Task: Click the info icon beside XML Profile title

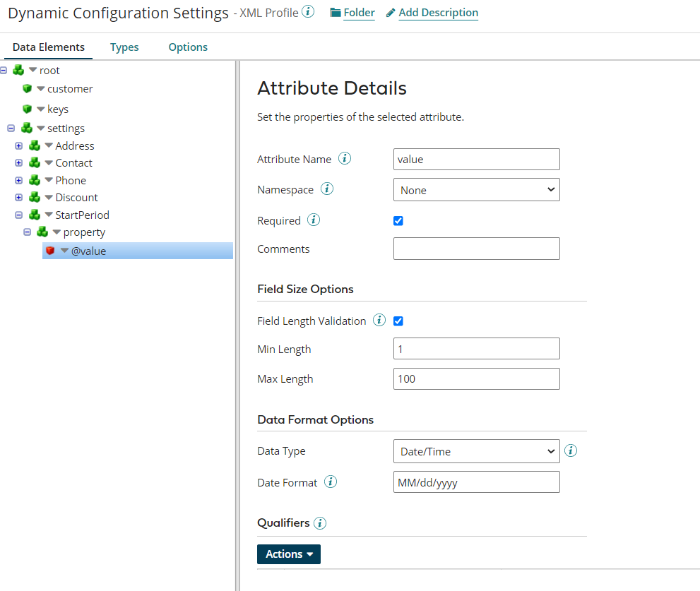Action: click(308, 11)
